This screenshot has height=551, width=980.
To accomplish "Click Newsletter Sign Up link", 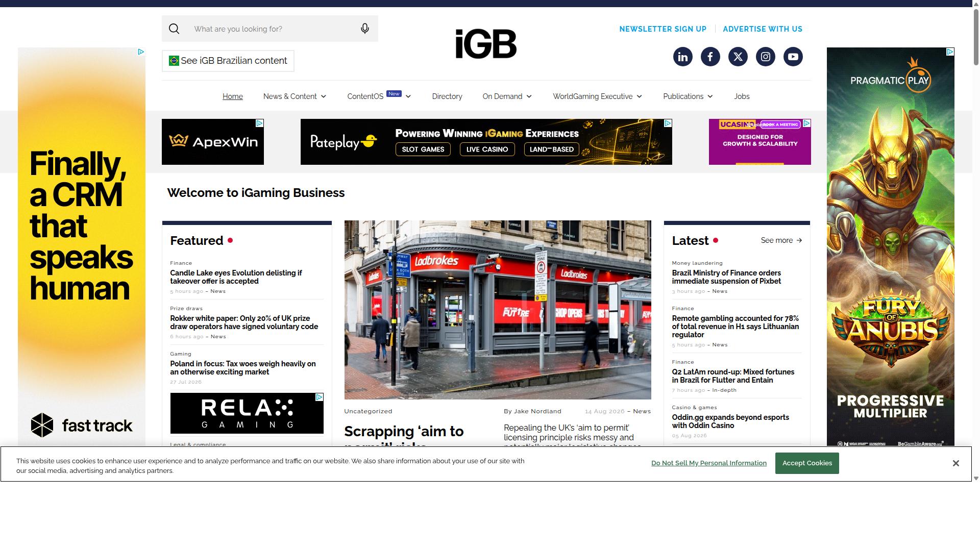I will (x=663, y=29).
